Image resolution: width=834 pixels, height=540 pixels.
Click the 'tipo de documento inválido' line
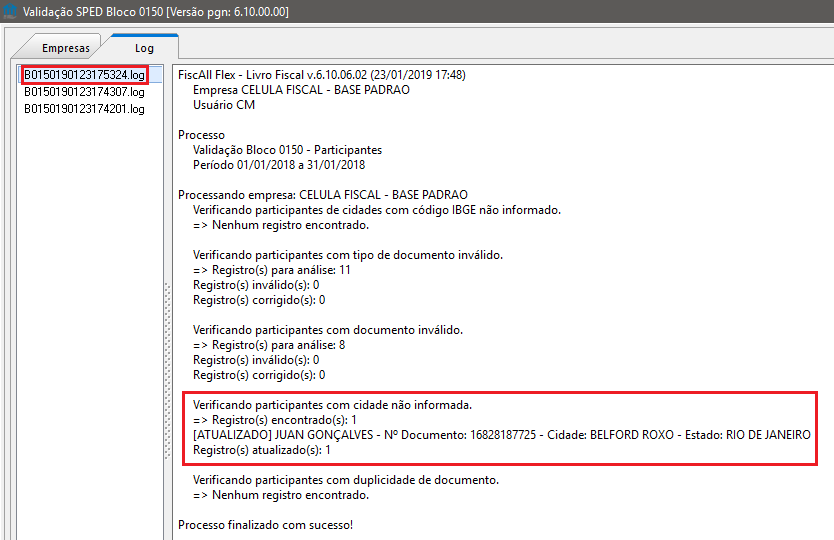[x=348, y=255]
